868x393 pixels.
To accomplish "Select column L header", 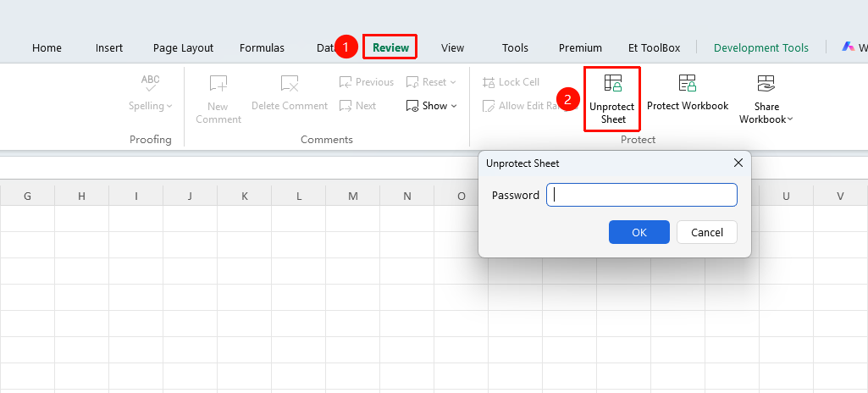I will point(298,196).
